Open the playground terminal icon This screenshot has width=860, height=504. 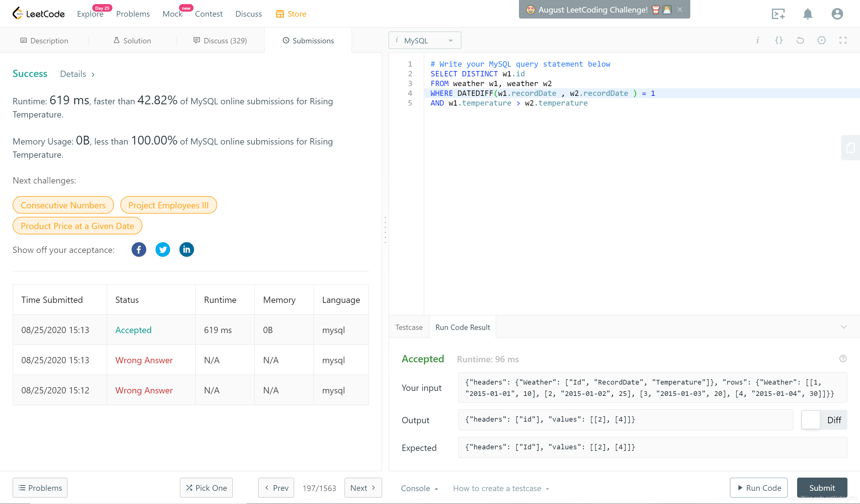click(778, 14)
